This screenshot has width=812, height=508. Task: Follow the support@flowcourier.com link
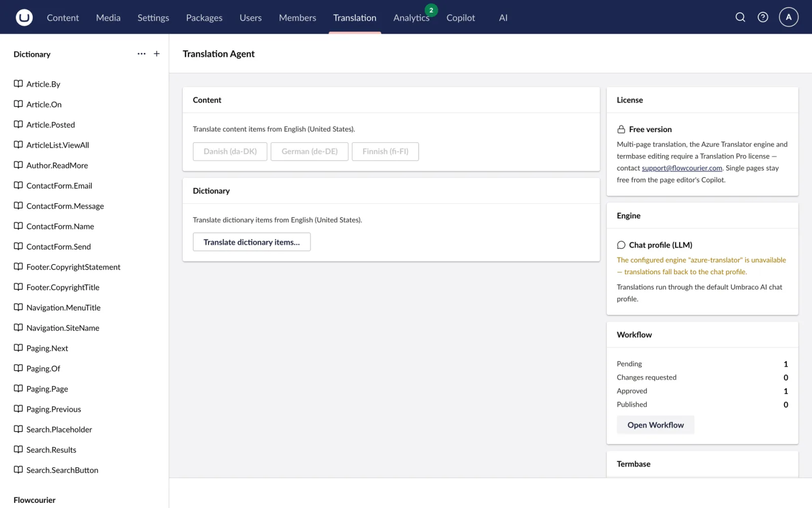coord(682,168)
